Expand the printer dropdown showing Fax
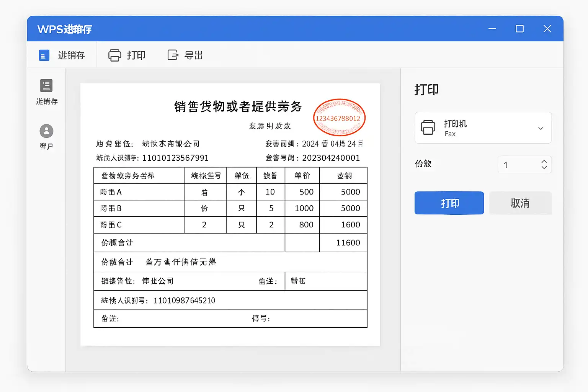The height and width of the screenshot is (392, 588). pyautogui.click(x=483, y=128)
